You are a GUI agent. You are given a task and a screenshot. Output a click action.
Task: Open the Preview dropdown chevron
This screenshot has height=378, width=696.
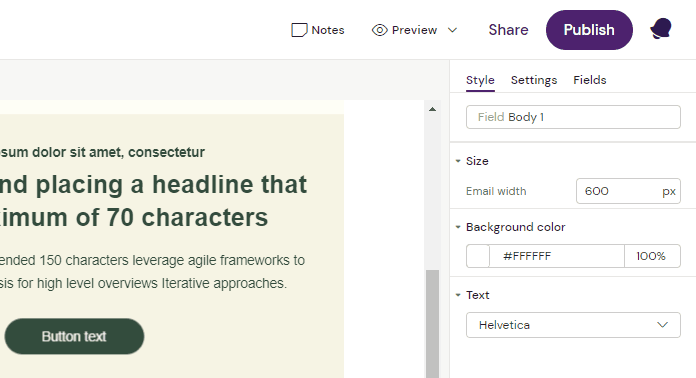click(452, 30)
